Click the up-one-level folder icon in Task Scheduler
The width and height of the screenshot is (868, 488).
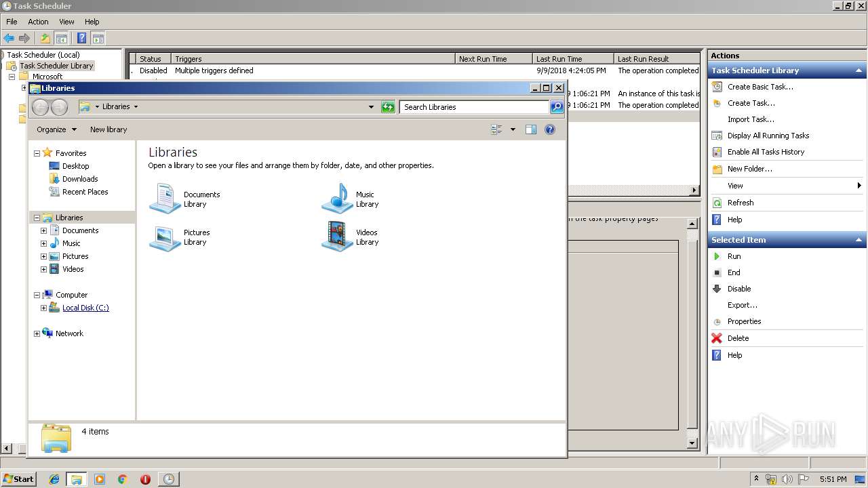coord(45,39)
